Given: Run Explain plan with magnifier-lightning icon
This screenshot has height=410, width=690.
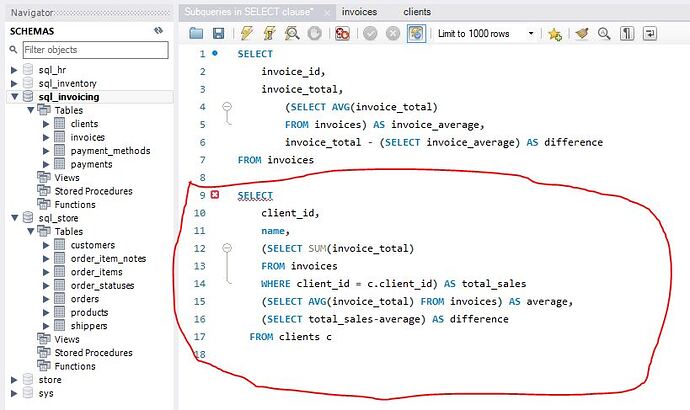Looking at the screenshot, I should pyautogui.click(x=292, y=33).
